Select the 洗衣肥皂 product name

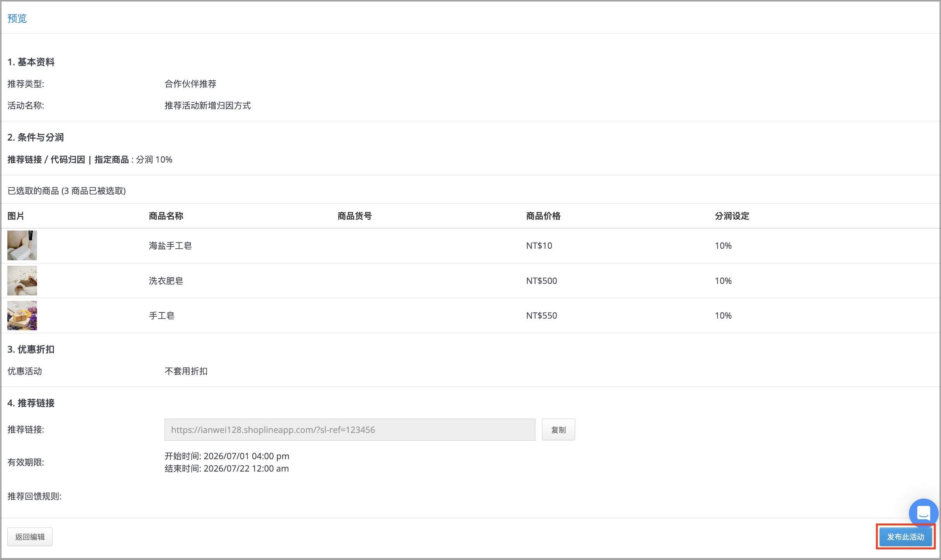point(166,281)
